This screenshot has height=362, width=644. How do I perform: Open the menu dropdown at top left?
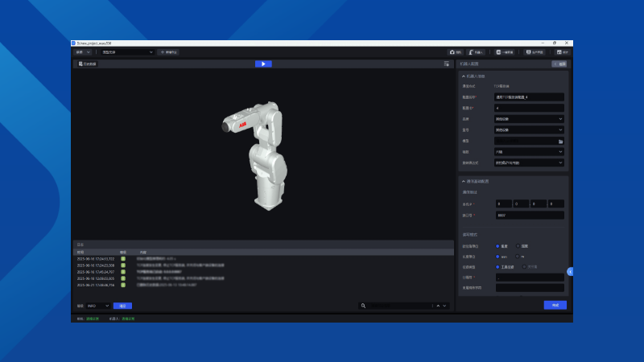pos(83,51)
